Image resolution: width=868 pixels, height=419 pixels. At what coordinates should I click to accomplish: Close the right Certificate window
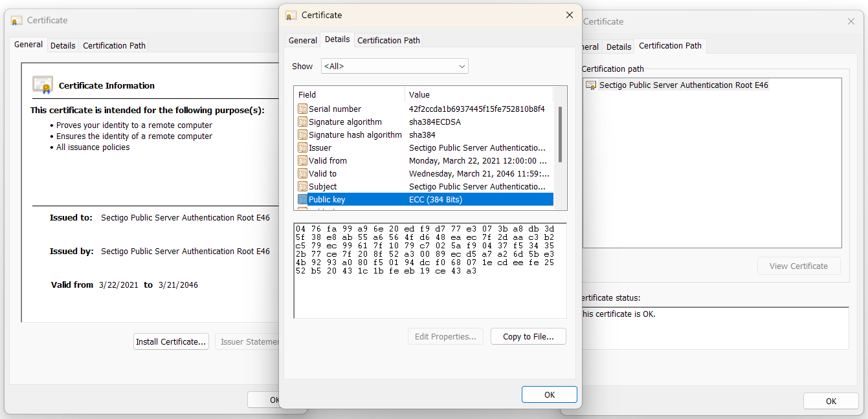tap(851, 21)
